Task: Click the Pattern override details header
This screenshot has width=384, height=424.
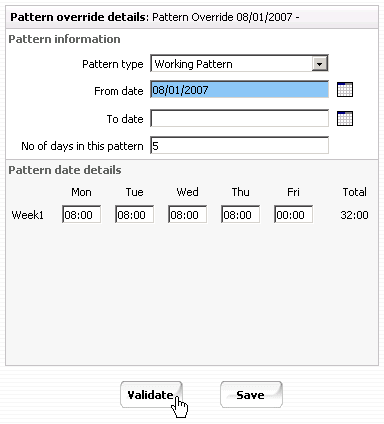Action: (192, 17)
